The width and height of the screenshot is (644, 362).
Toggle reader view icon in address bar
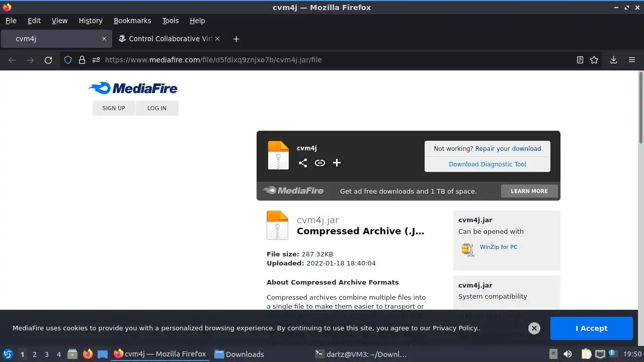580,60
